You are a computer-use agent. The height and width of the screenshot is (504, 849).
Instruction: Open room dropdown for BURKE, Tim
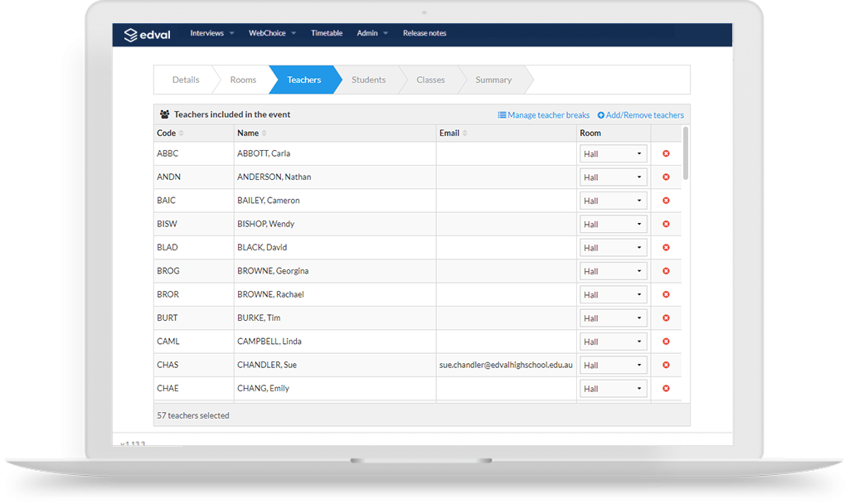(613, 318)
